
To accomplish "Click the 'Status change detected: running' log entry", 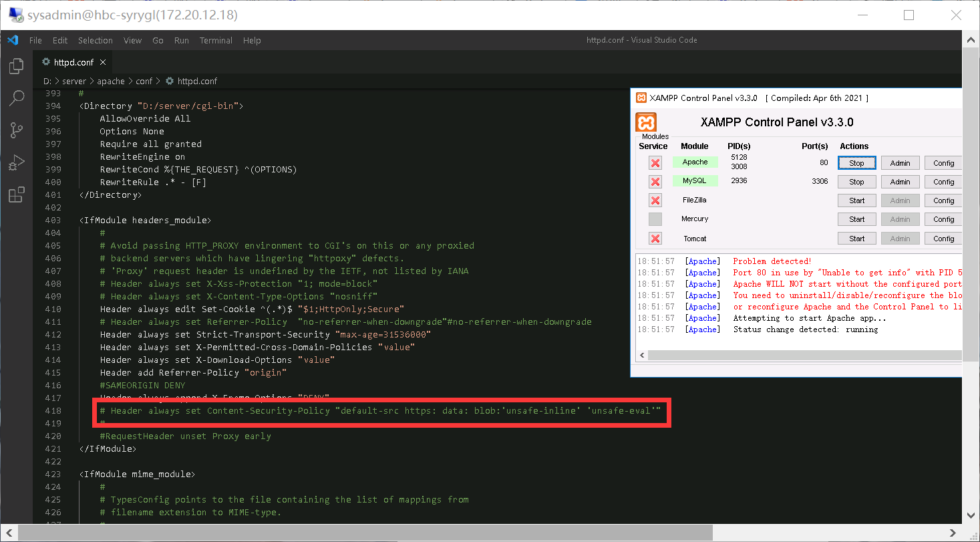I will pos(806,329).
